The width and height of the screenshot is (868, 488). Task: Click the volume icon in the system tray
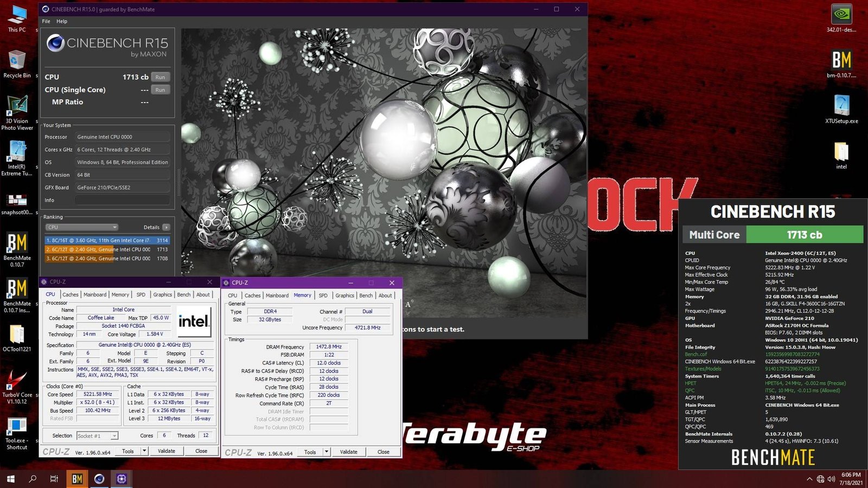pos(832,479)
